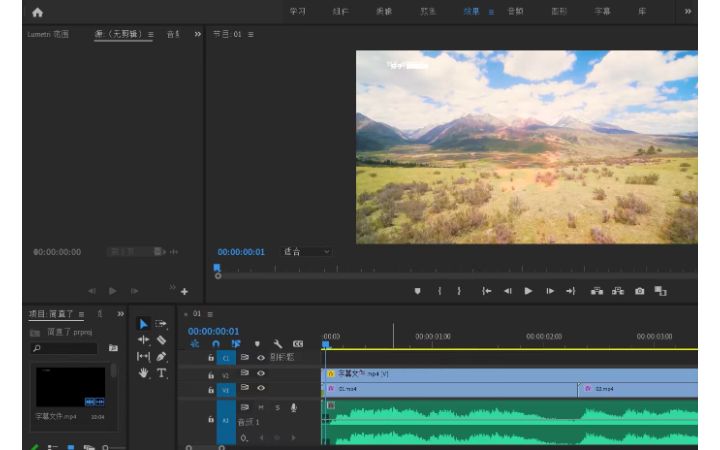The height and width of the screenshot is (450, 720).
Task: Select the Pen tool
Action: click(x=161, y=357)
